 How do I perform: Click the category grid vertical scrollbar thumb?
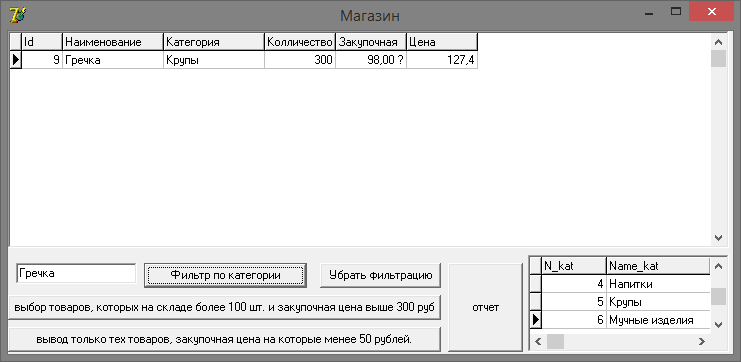click(718, 296)
